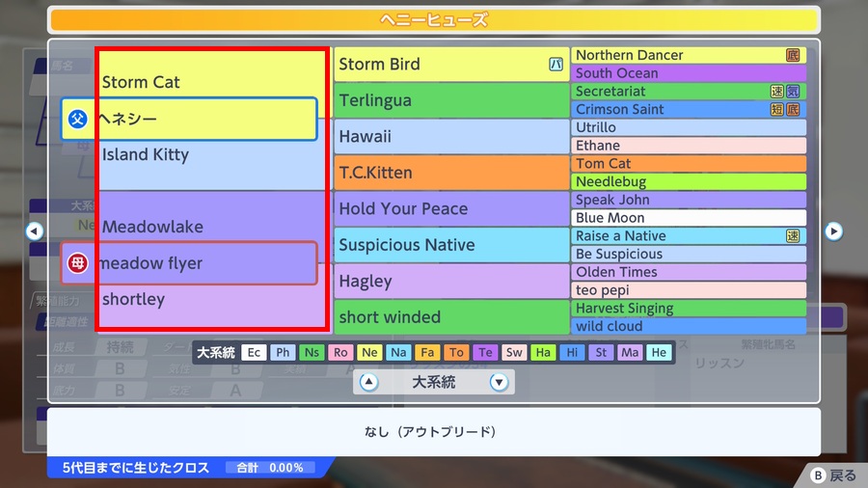
Task: Select wild cloud ancestor row
Action: (689, 326)
